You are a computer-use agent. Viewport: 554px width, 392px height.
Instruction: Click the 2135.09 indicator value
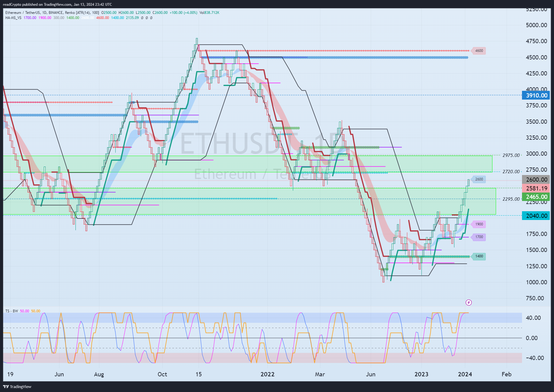point(132,18)
